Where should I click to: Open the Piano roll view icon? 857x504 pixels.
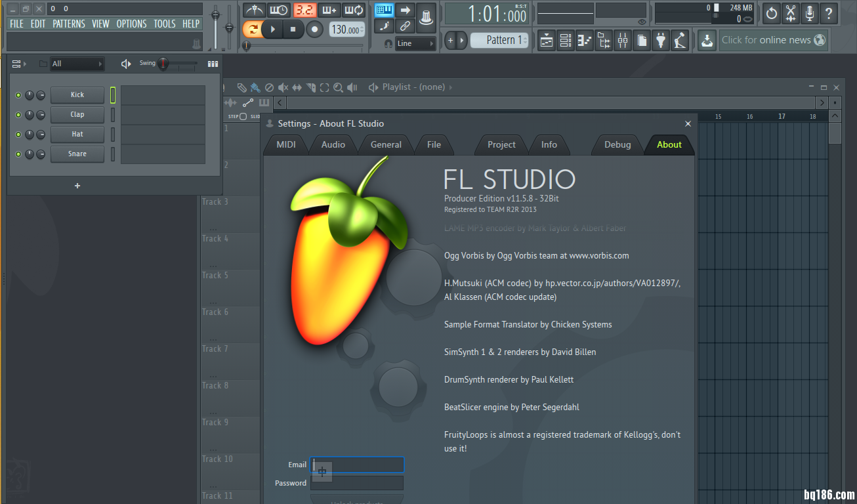pos(585,41)
